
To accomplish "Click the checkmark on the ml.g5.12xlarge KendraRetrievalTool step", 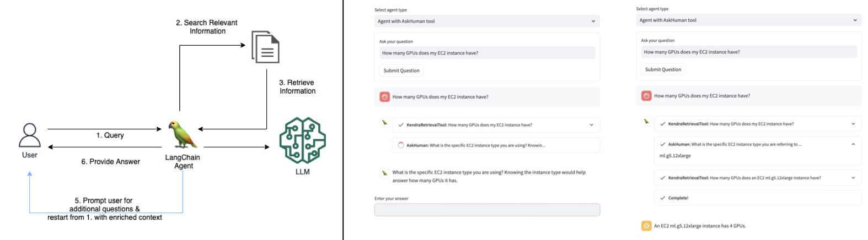I will click(662, 178).
